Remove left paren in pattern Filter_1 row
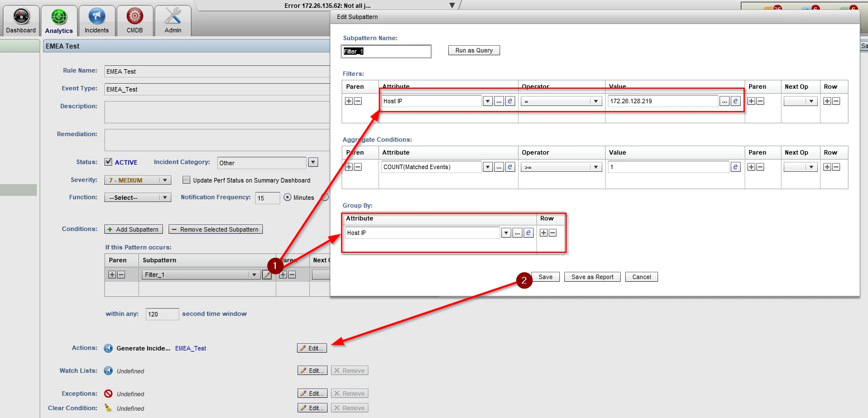 tap(121, 275)
